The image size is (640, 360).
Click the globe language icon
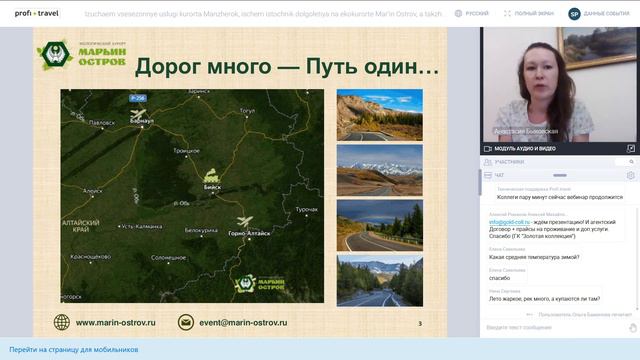(x=458, y=13)
